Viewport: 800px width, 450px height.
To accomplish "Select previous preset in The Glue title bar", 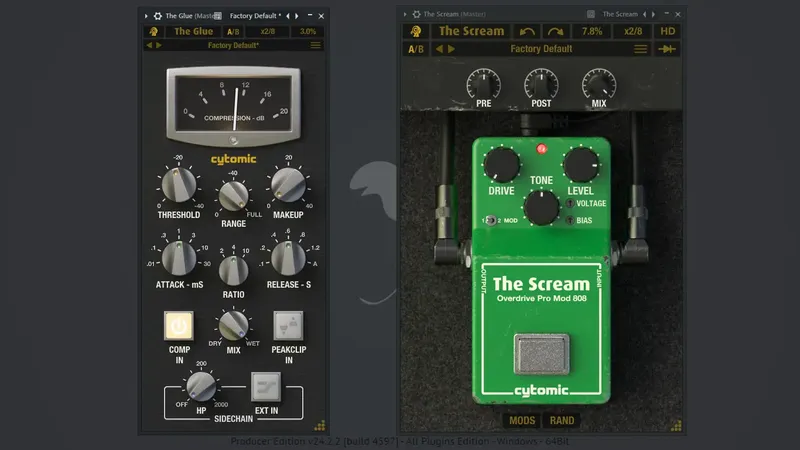I will pyautogui.click(x=288, y=16).
